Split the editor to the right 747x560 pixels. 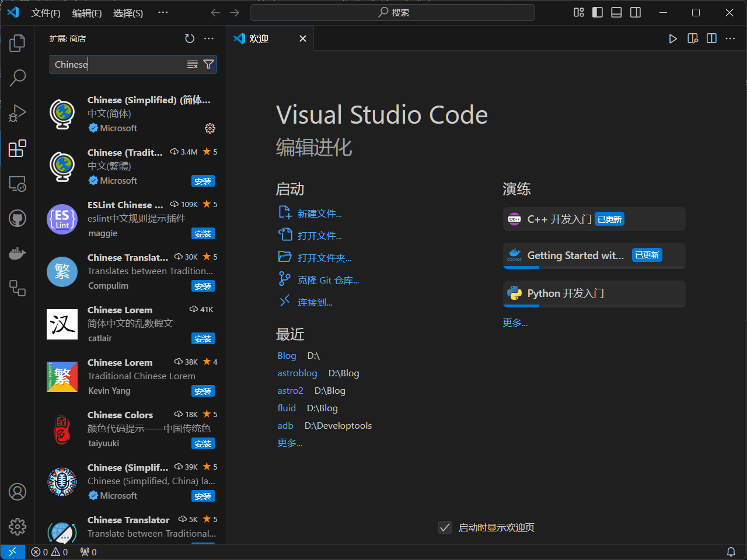click(711, 38)
